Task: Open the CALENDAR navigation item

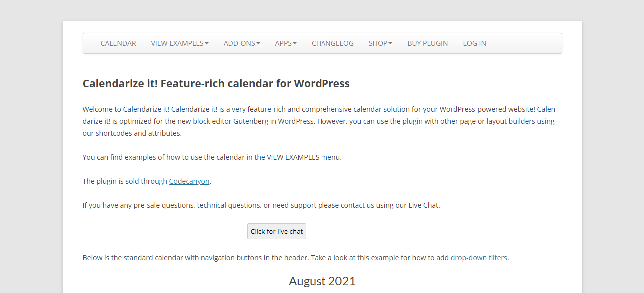Action: (x=118, y=43)
